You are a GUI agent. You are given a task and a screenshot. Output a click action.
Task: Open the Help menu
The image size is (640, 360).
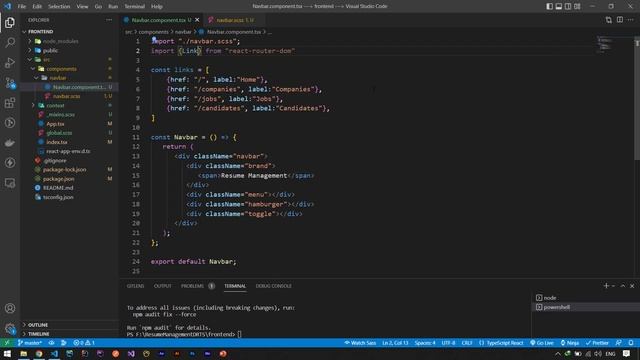tap(157, 6)
